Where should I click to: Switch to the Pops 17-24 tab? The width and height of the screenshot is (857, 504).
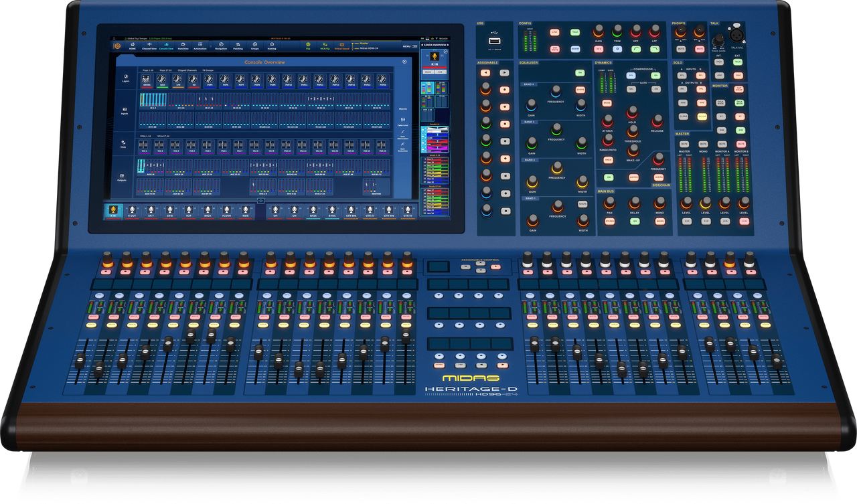pos(166,70)
